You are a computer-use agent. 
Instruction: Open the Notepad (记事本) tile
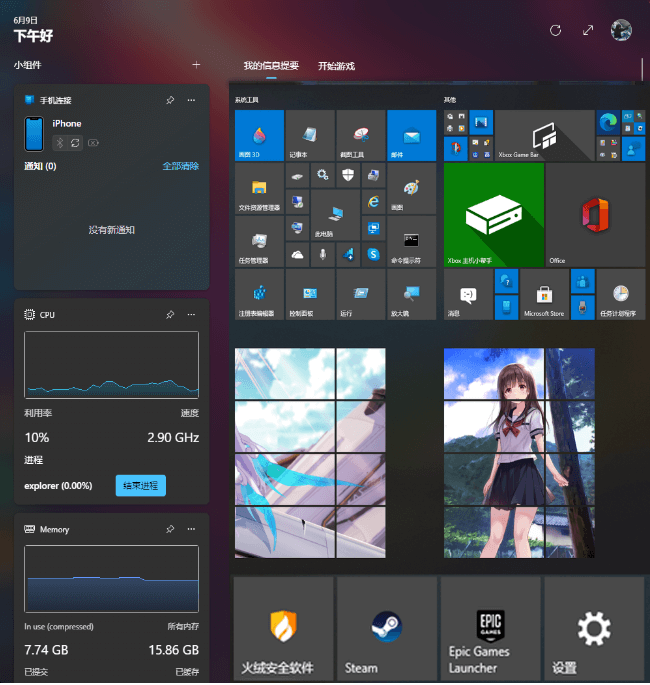click(310, 135)
